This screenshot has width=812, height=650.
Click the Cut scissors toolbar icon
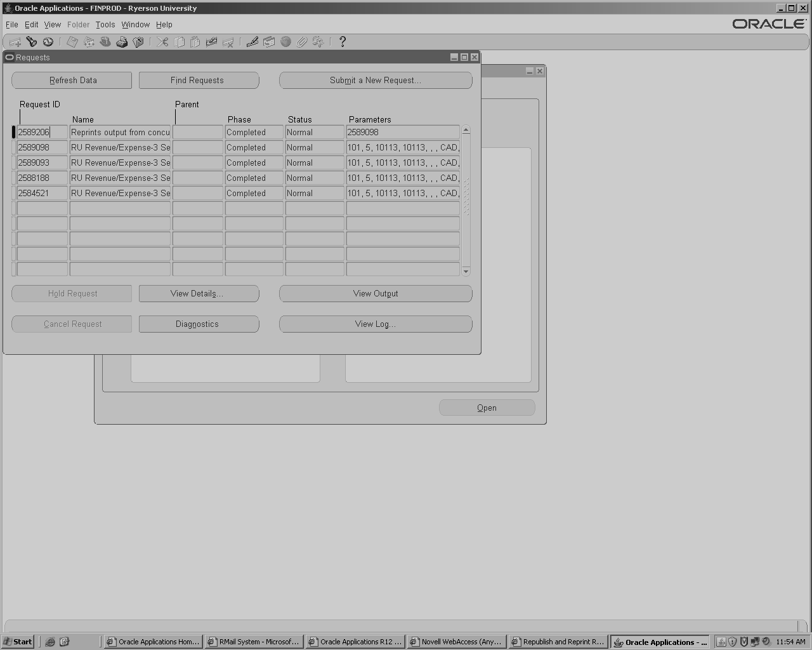click(x=163, y=42)
